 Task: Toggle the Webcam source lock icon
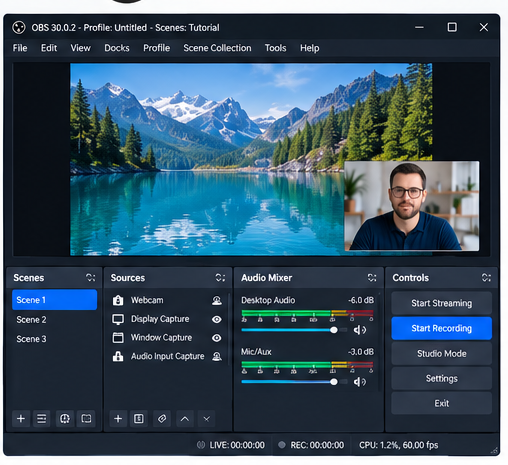pos(118,300)
